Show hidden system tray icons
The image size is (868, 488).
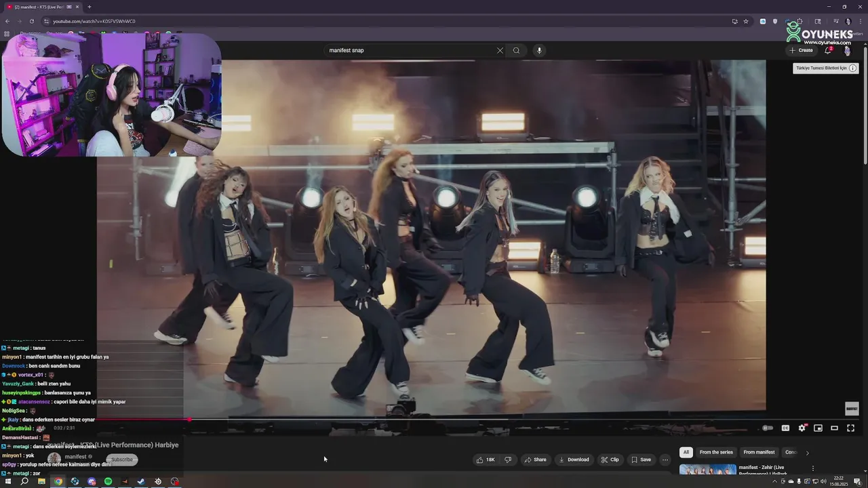774,481
